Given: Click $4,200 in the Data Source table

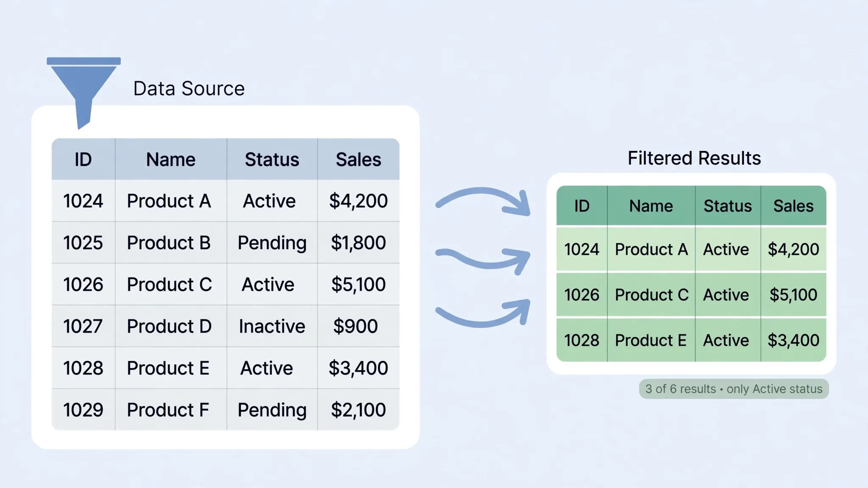Looking at the screenshot, I should [x=359, y=201].
